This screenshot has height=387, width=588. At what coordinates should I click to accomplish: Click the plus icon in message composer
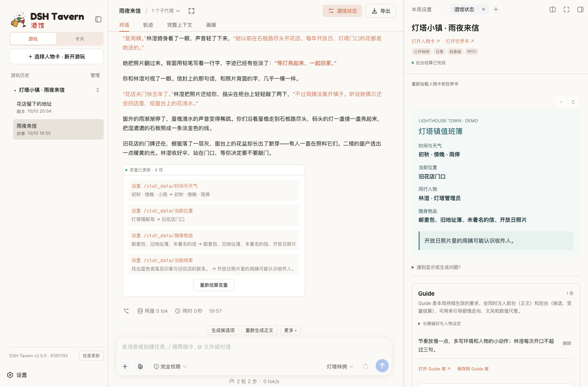pos(125,366)
